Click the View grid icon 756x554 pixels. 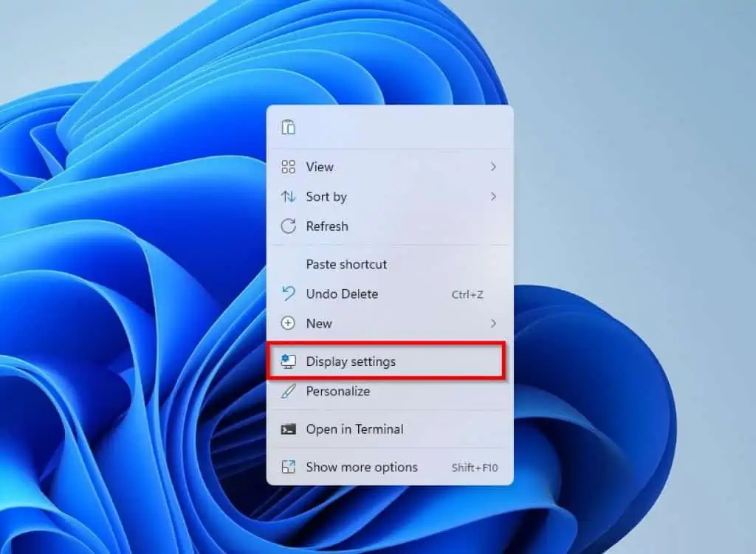tap(288, 167)
